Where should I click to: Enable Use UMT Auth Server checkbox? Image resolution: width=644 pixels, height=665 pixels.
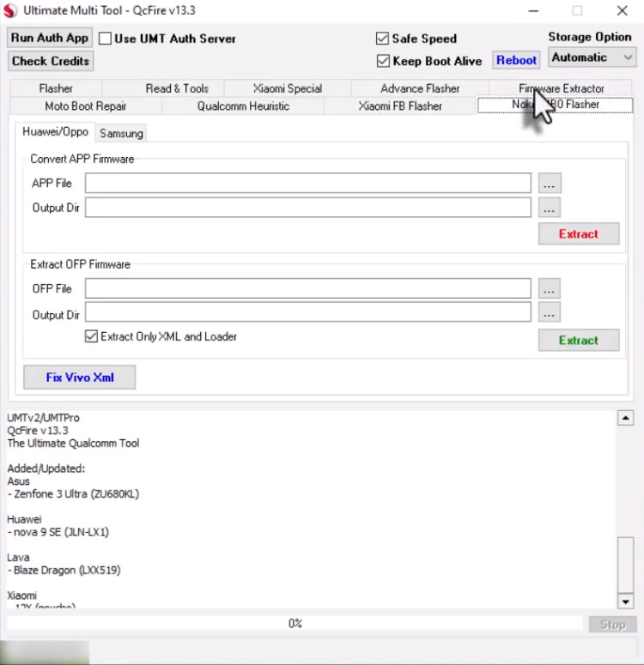coord(105,39)
